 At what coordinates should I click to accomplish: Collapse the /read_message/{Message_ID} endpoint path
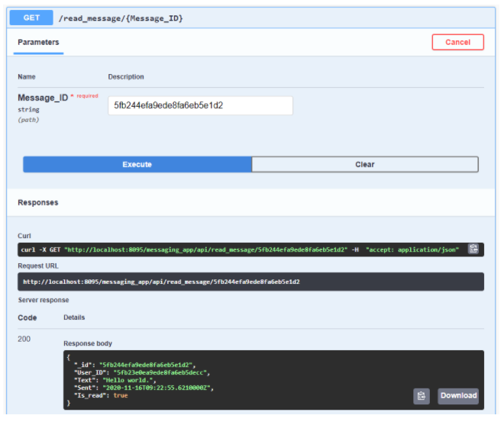(121, 18)
